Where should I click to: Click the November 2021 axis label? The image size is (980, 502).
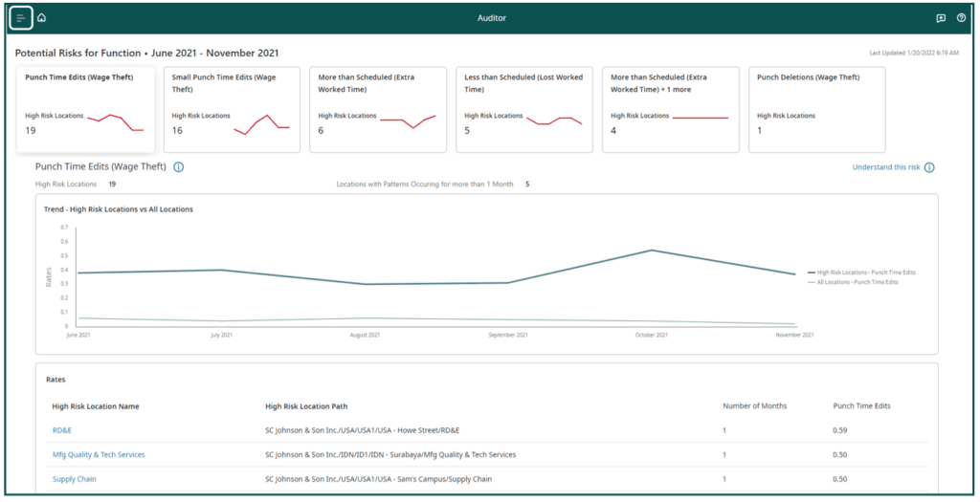pos(795,336)
